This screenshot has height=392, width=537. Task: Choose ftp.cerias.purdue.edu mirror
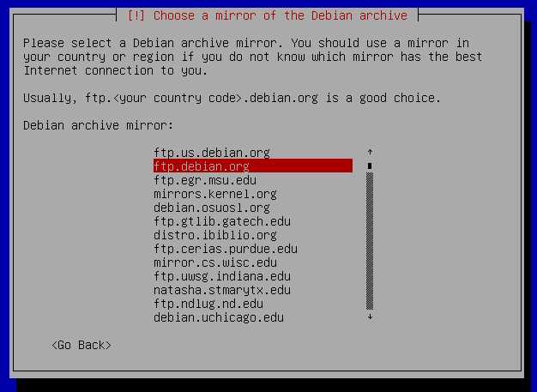tap(226, 249)
